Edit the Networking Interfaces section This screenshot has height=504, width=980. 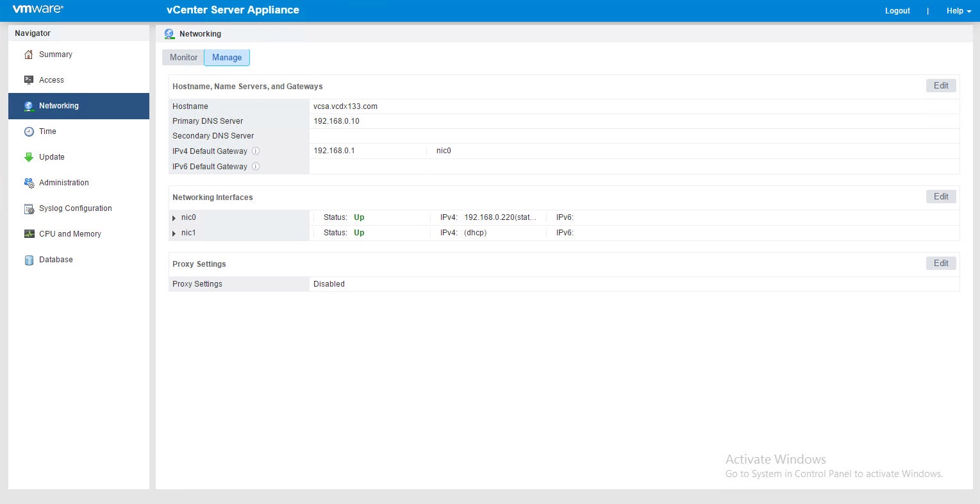(940, 197)
